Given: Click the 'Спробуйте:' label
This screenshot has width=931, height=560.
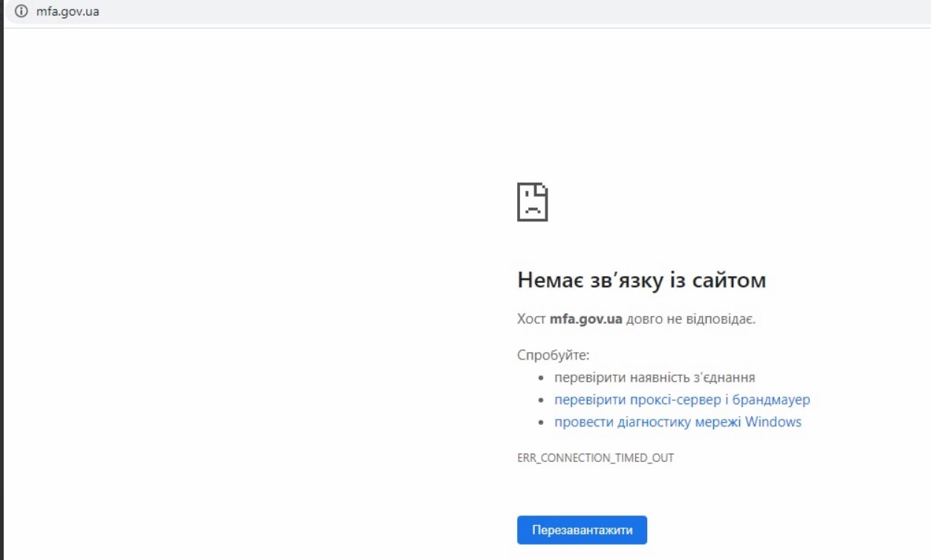Looking at the screenshot, I should point(553,355).
